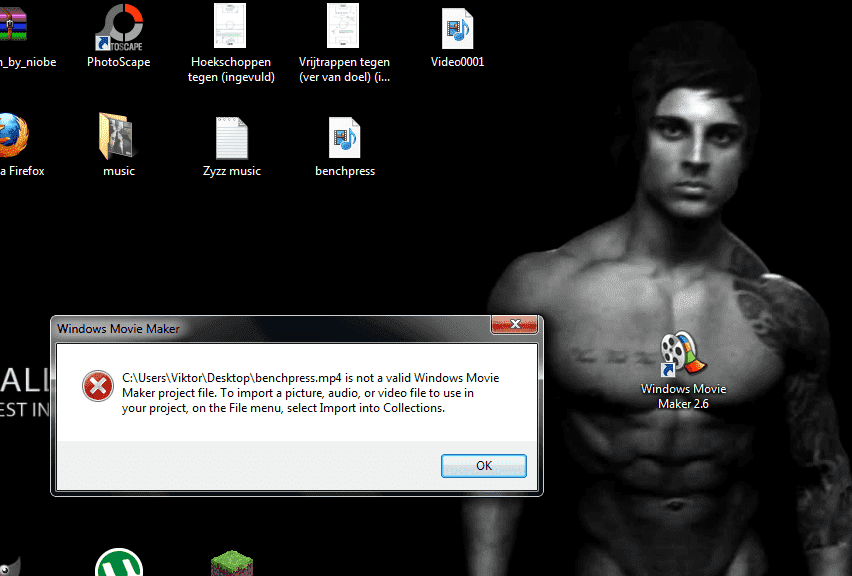Click the GIMP icon at bottom-left
Screen dimensions: 852x576
(6, 568)
